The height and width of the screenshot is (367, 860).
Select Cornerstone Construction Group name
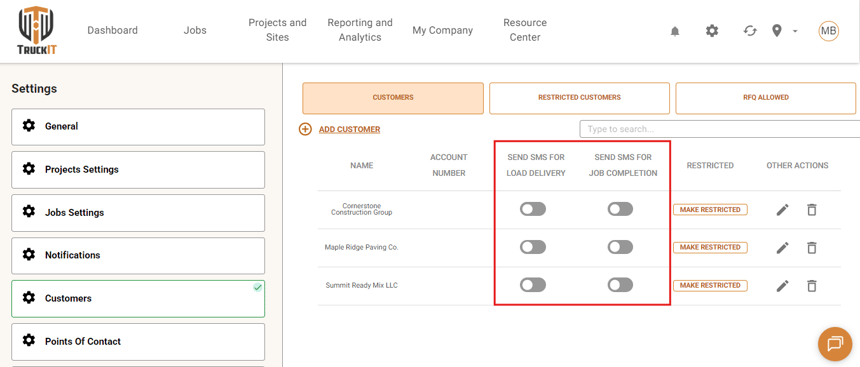click(x=361, y=209)
